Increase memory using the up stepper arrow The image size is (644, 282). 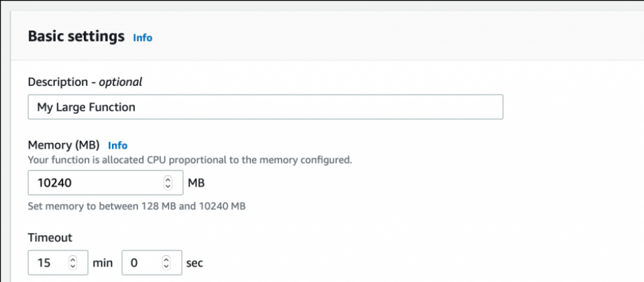[x=168, y=179]
